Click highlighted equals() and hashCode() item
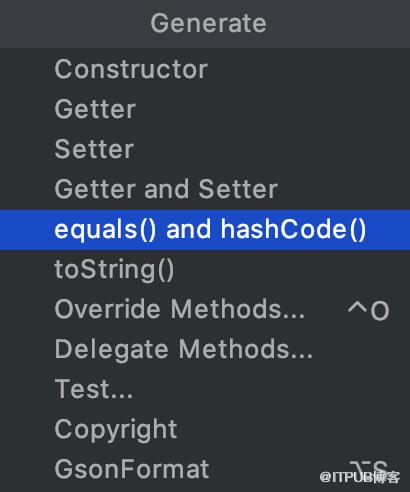The height and width of the screenshot is (492, 410). point(205,230)
